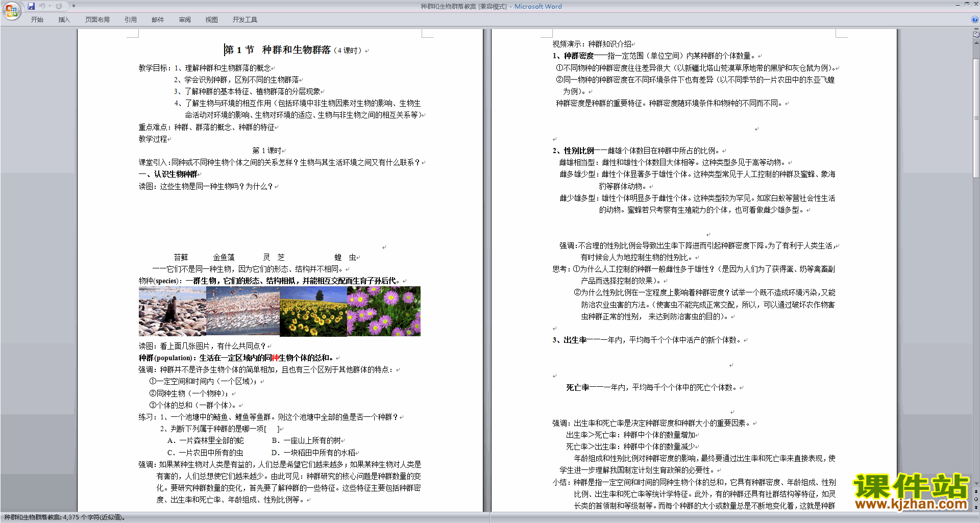The height and width of the screenshot is (523, 980).
Task: Select the purple flowers photo thumbnail
Action: click(x=384, y=311)
